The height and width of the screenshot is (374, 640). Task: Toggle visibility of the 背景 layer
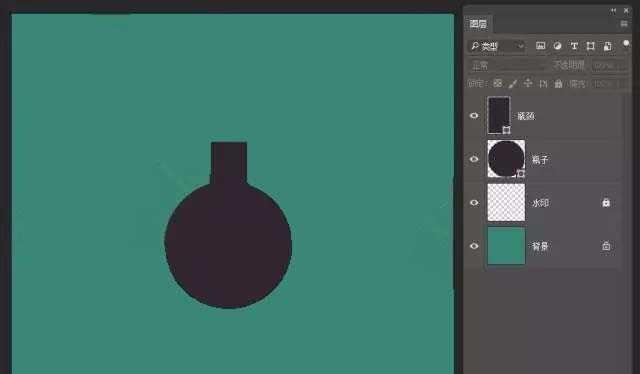pos(474,246)
